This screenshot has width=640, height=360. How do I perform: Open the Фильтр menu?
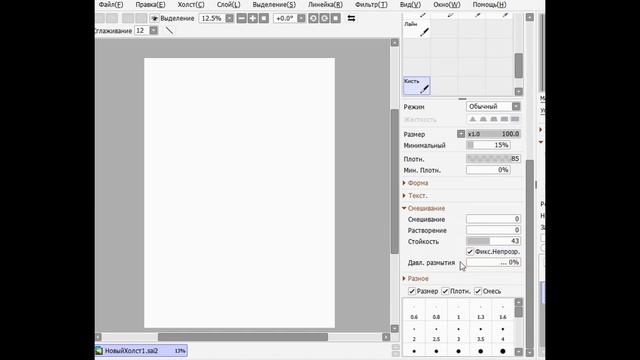pos(371,4)
